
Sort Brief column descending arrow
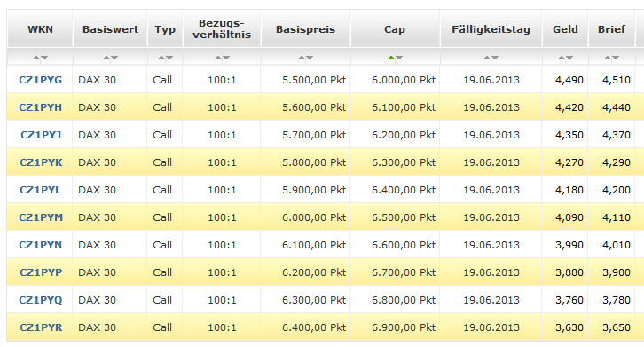click(x=616, y=58)
